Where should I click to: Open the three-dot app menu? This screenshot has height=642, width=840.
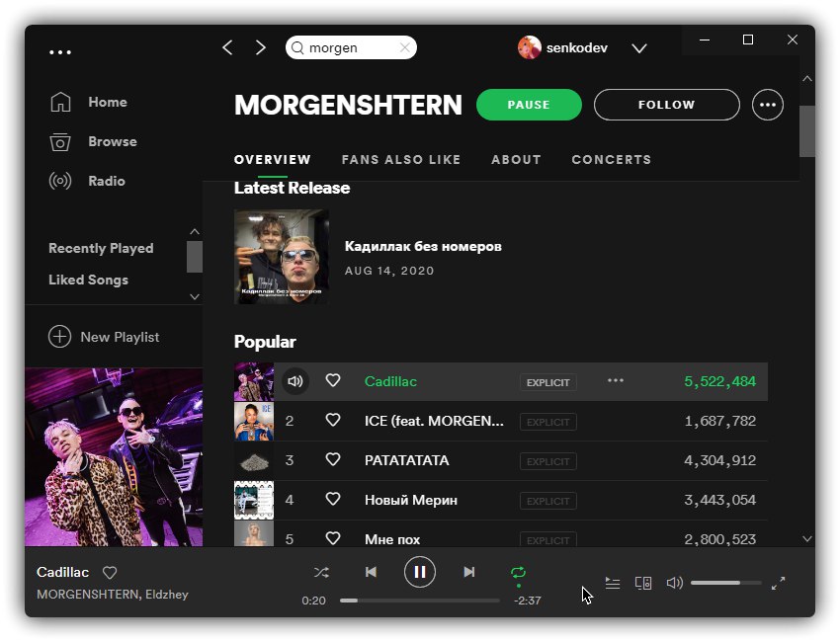point(60,52)
